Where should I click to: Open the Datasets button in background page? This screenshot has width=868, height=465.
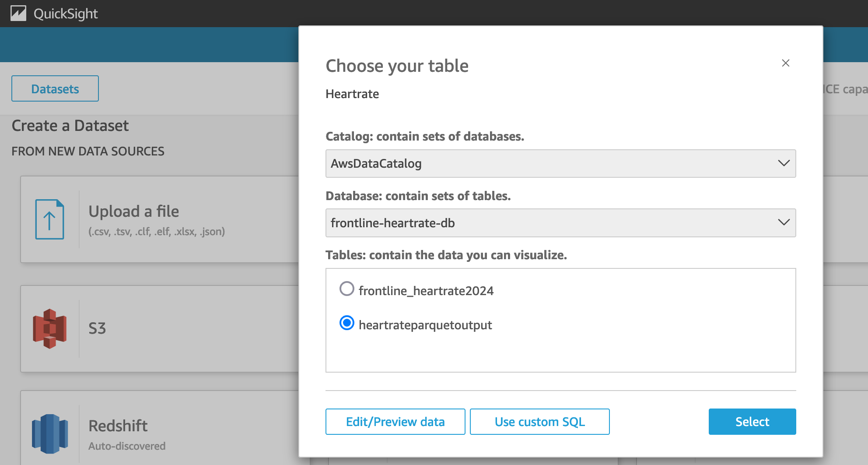pos(55,88)
